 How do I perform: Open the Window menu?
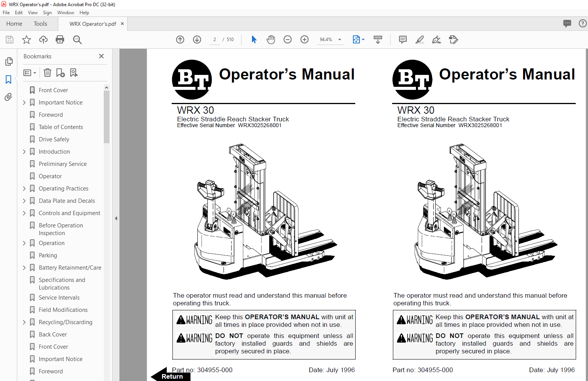click(x=66, y=13)
